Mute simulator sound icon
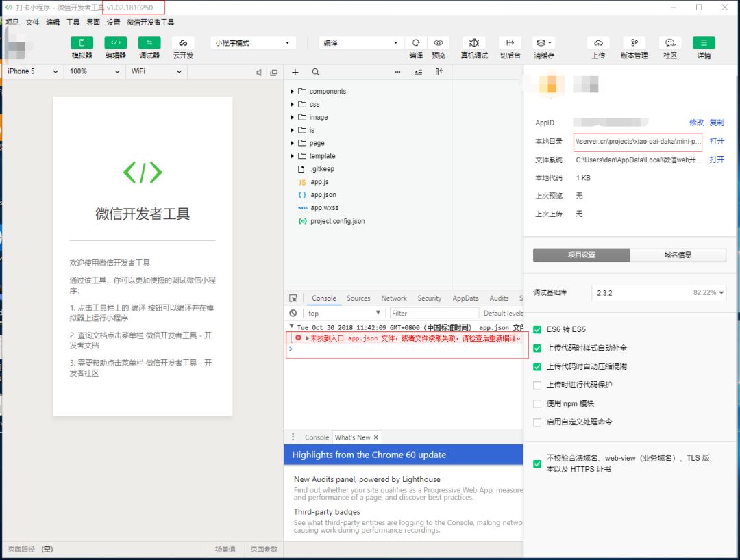This screenshot has width=740, height=560. pos(258,72)
